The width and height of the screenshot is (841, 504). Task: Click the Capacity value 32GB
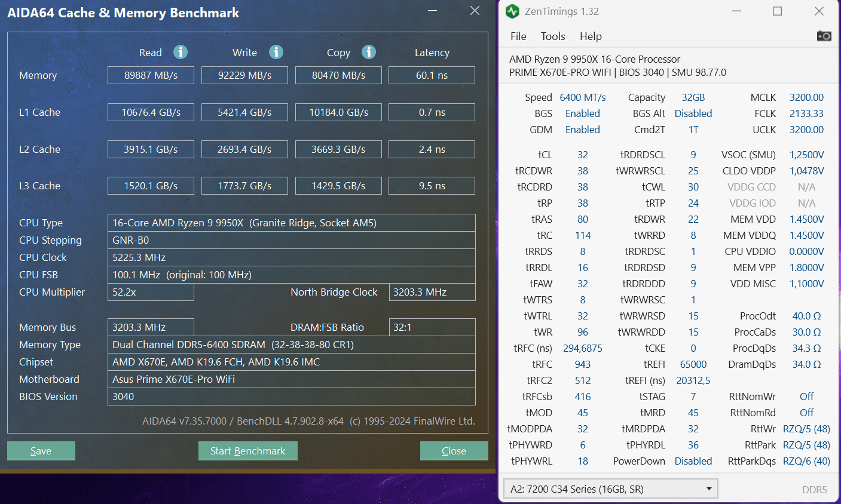693,97
